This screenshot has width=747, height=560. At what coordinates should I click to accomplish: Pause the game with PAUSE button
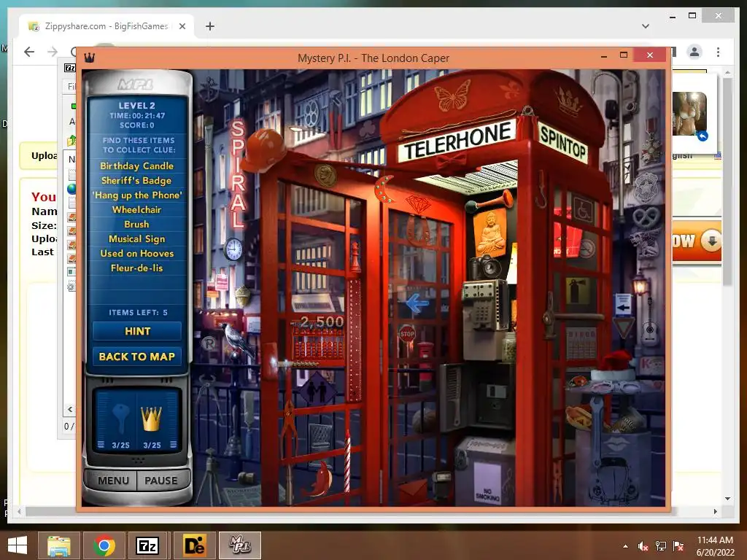(x=163, y=481)
